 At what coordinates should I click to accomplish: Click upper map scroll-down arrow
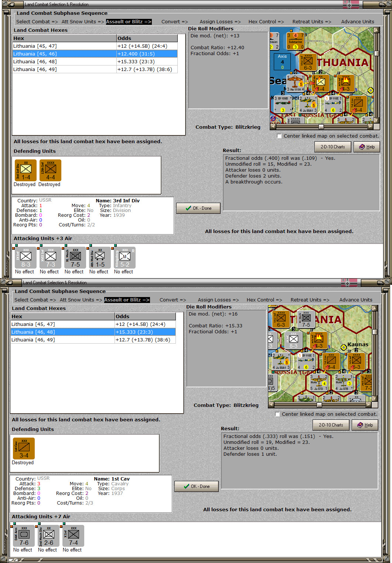point(377,120)
